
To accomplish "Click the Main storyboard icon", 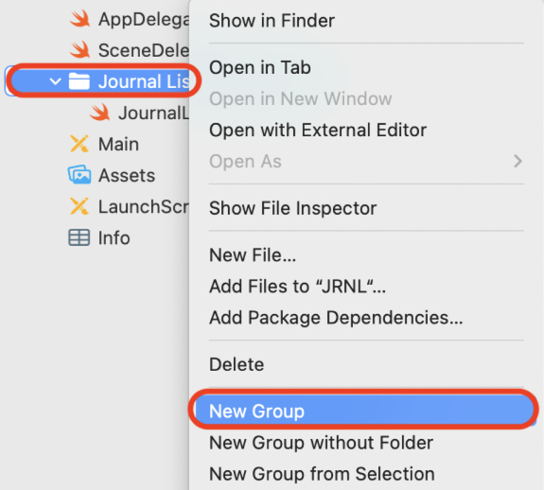I will pyautogui.click(x=79, y=144).
